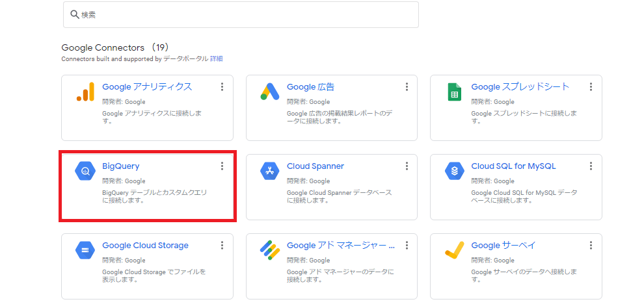Click the BigQuery hexagon icon
This screenshot has height=306, width=644.
(85, 171)
